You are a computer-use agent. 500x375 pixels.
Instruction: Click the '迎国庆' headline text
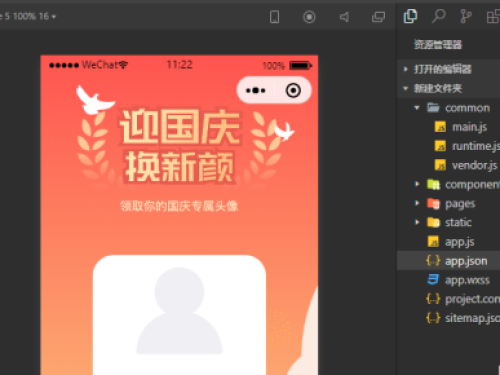pos(180,127)
